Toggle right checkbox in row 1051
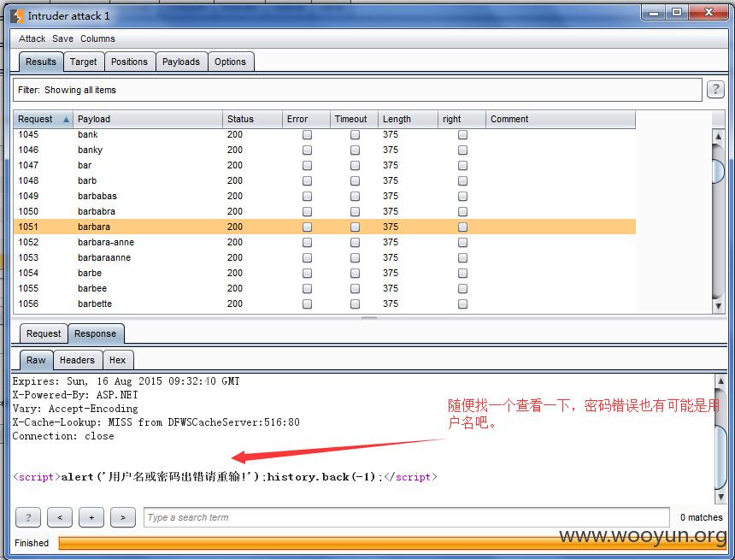 [462, 227]
